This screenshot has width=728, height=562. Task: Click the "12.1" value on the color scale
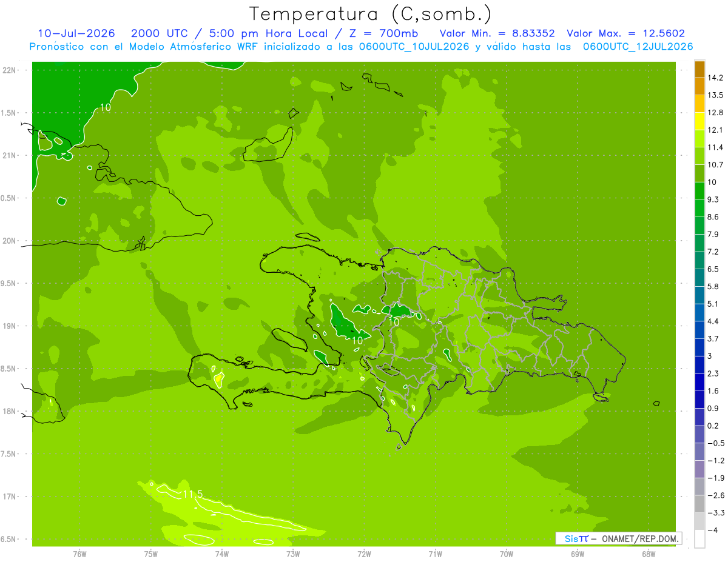[x=715, y=130]
